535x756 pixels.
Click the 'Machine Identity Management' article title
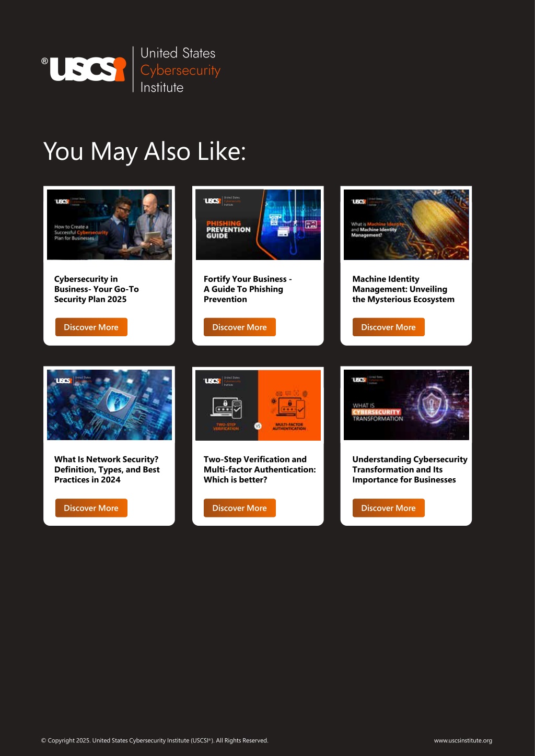click(x=403, y=289)
